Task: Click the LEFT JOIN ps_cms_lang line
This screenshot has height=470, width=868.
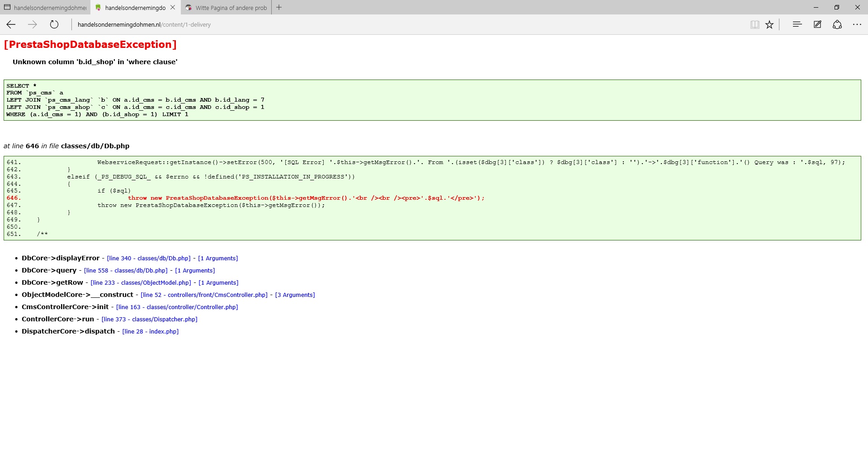Action: click(x=135, y=100)
